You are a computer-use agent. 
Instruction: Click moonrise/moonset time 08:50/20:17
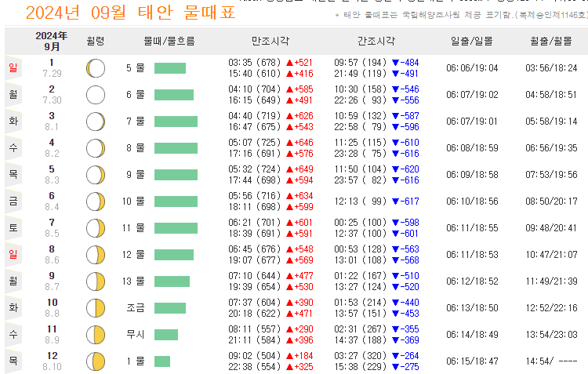551,202
